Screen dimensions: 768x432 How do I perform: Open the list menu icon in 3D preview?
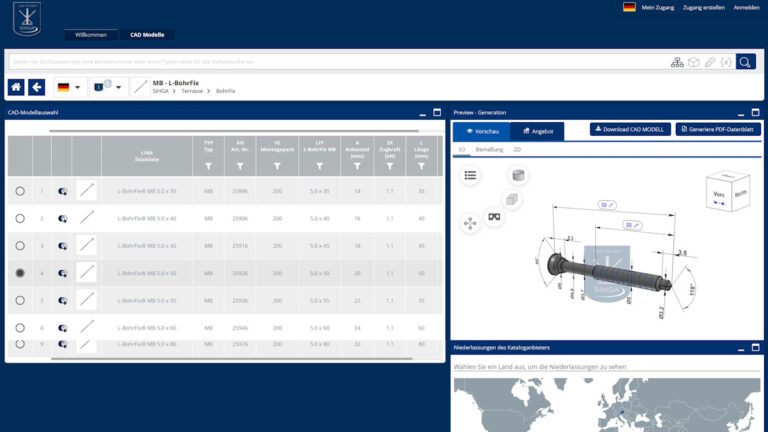(470, 175)
